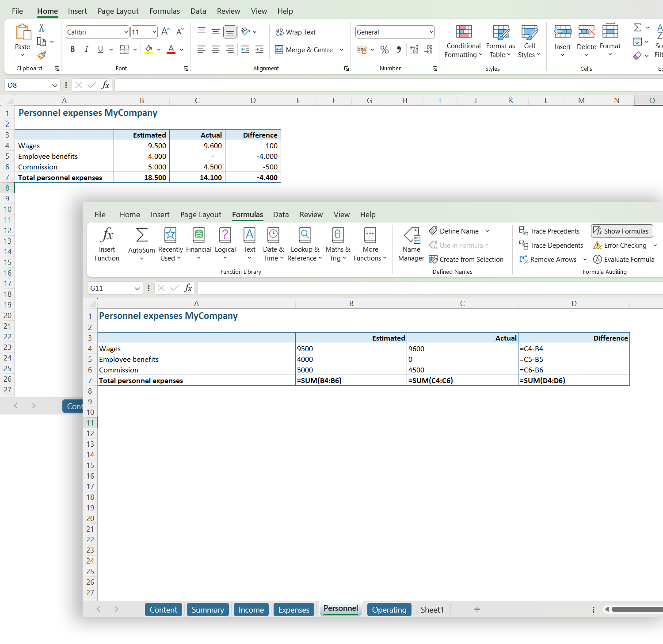Click the Paste clipboard icon

[23, 33]
